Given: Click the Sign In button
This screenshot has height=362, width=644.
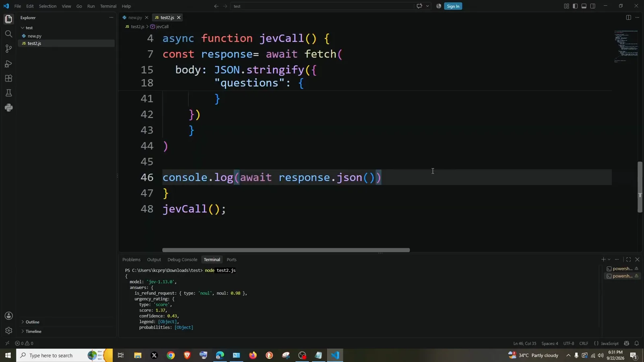Looking at the screenshot, I should tap(453, 6).
